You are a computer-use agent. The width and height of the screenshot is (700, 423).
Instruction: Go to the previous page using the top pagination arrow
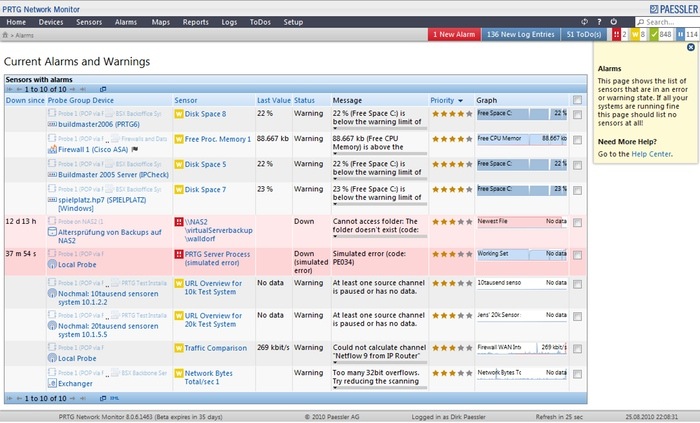[19, 89]
